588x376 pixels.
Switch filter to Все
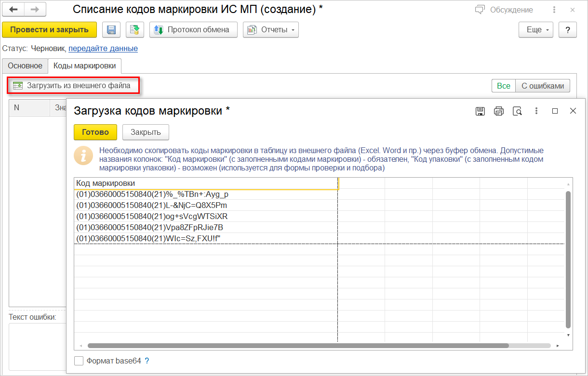(503, 86)
